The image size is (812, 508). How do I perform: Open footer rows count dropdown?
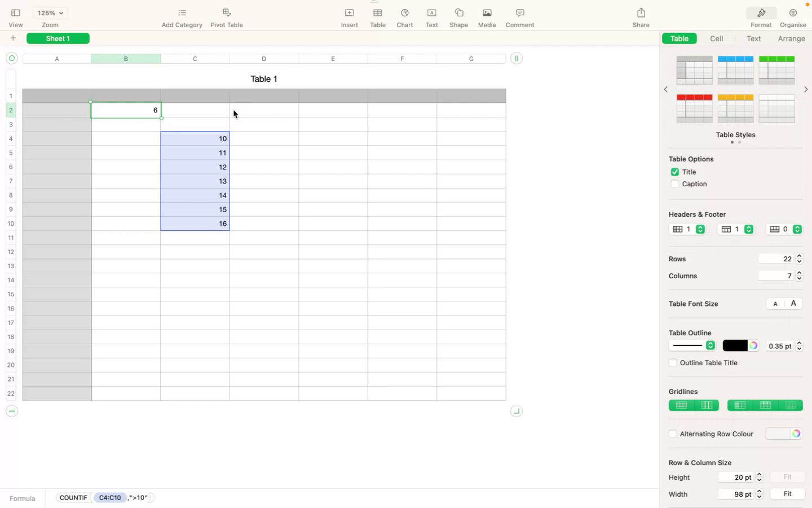click(784, 229)
